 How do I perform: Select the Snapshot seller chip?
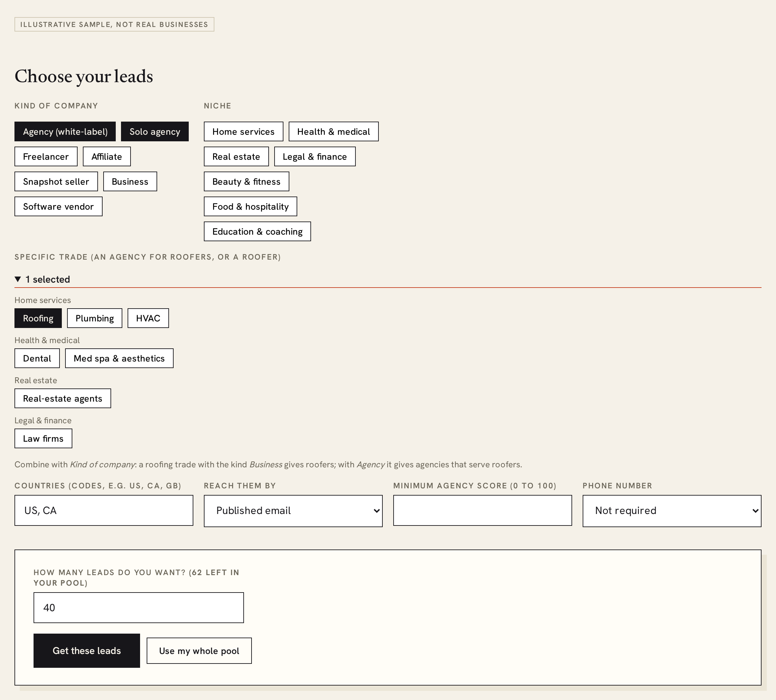click(x=56, y=181)
